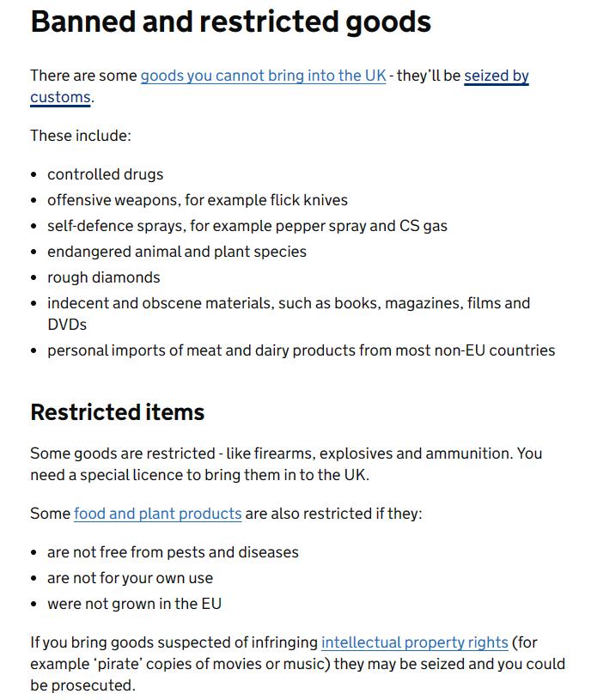The width and height of the screenshot is (591, 700).
Task: Open the 'food and plant products' link
Action: click(x=157, y=514)
